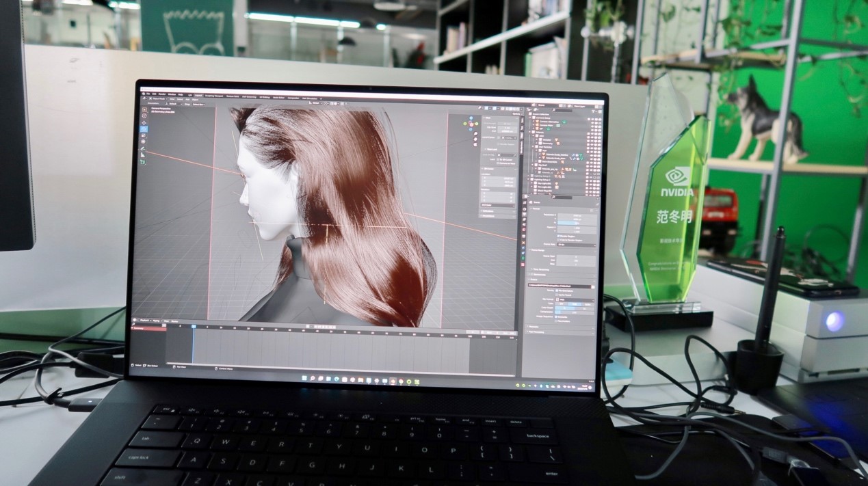This screenshot has width=868, height=486.
Task: Open the File menu
Action: coord(146,94)
